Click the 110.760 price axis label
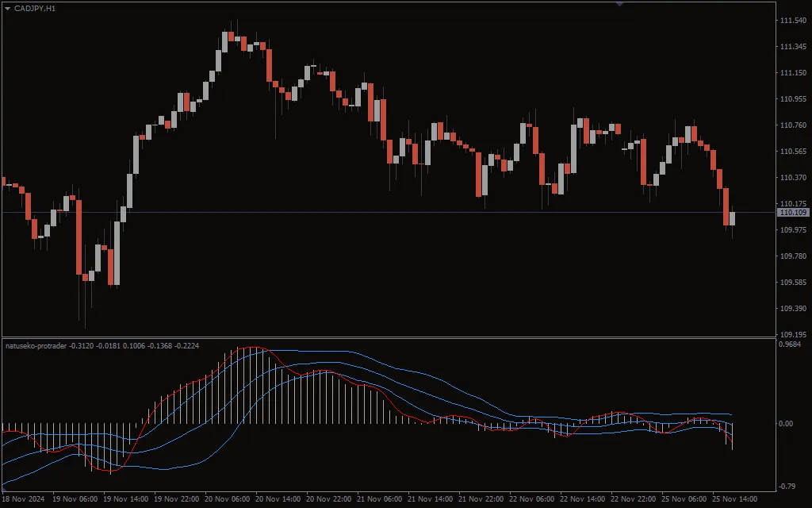This screenshot has height=508, width=812. pos(793,125)
